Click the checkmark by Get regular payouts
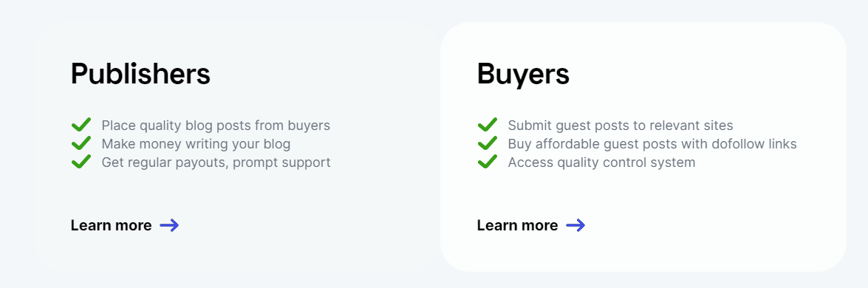This screenshot has height=288, width=868. (x=81, y=162)
